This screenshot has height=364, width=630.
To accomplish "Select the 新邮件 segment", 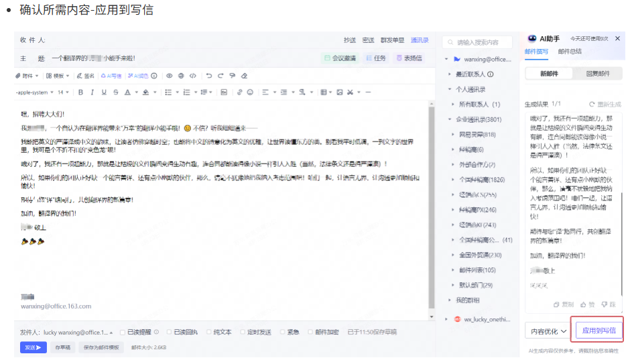I will [550, 74].
